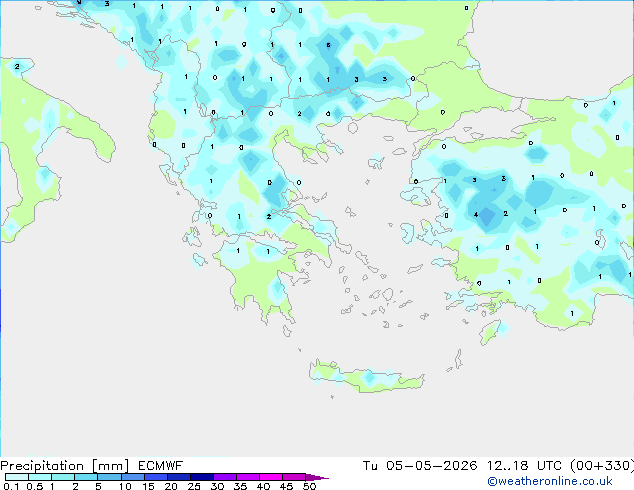This screenshot has width=634, height=490.
Task: Click the precipitation value '2' over southern Italy
Action: point(17,66)
